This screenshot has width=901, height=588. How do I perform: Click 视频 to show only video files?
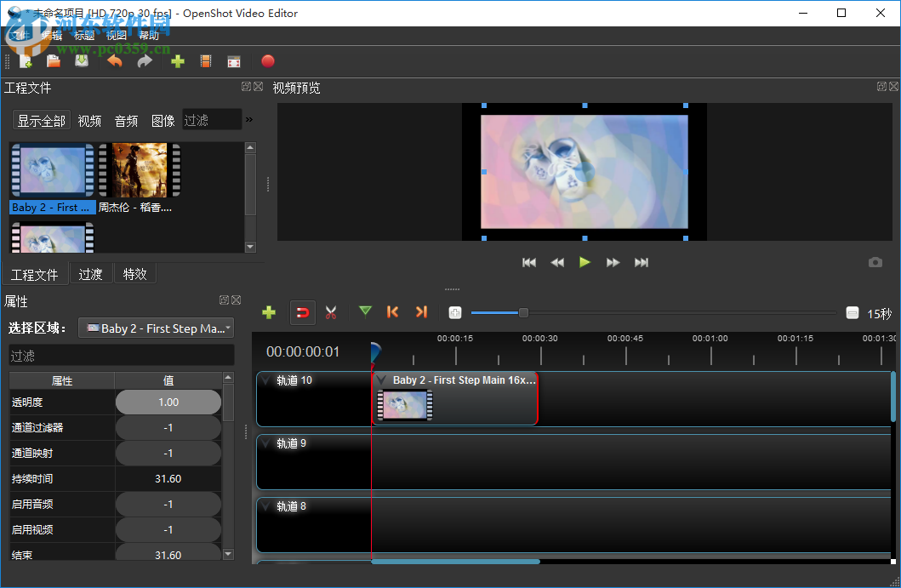(x=88, y=120)
